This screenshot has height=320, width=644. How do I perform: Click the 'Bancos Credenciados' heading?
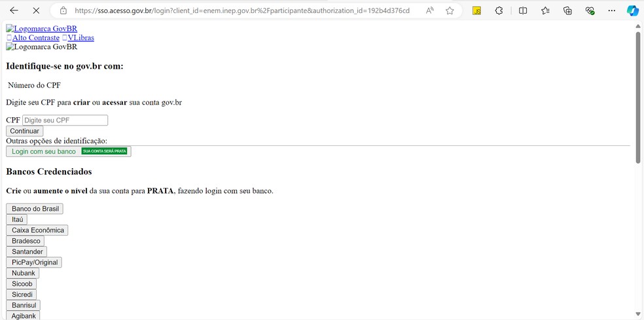pos(49,171)
